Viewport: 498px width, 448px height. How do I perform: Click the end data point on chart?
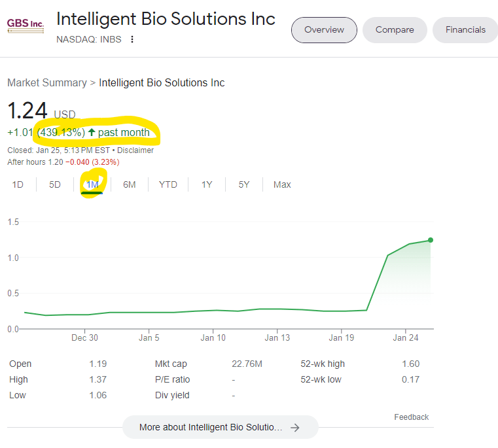[431, 240]
